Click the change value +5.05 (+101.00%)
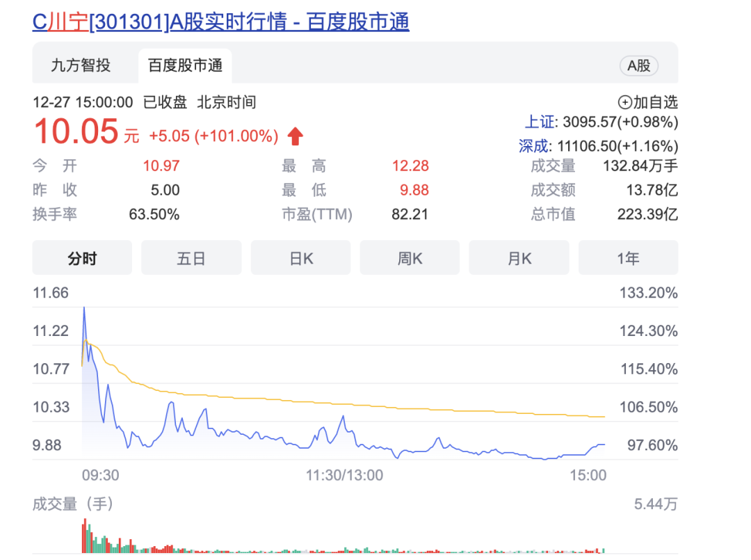 click(213, 136)
